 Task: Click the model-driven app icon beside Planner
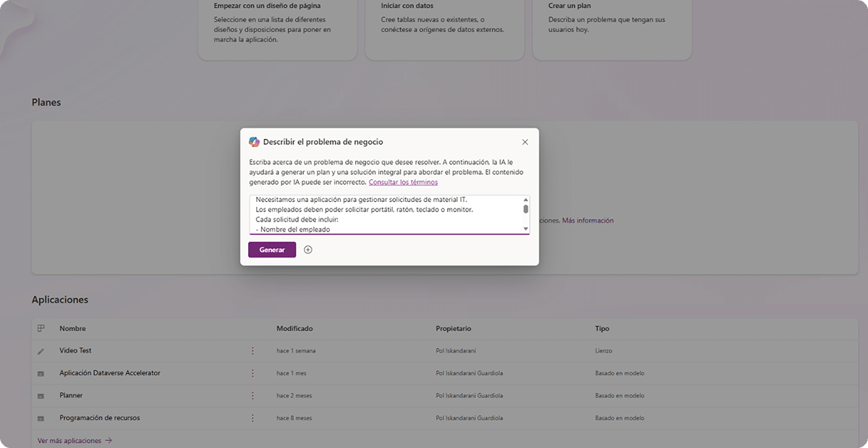tap(41, 395)
